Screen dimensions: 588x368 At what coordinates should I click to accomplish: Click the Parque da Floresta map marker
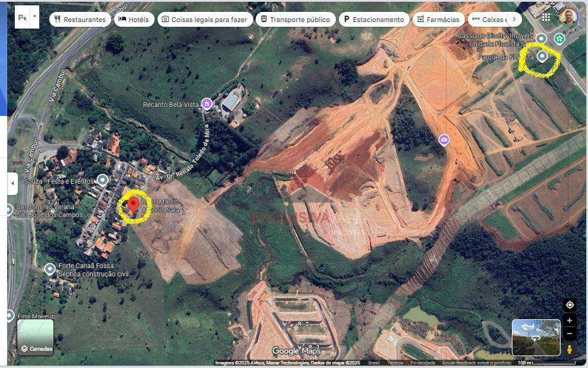tap(542, 56)
